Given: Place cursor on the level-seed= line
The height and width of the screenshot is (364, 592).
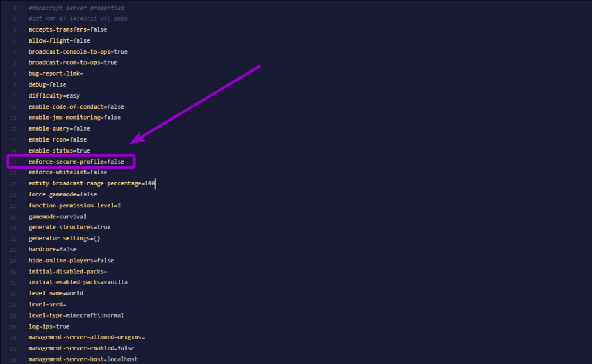Looking at the screenshot, I should pyautogui.click(x=49, y=304).
